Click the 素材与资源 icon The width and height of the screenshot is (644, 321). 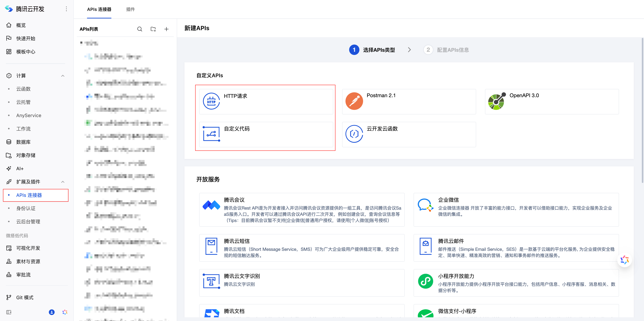(9, 261)
